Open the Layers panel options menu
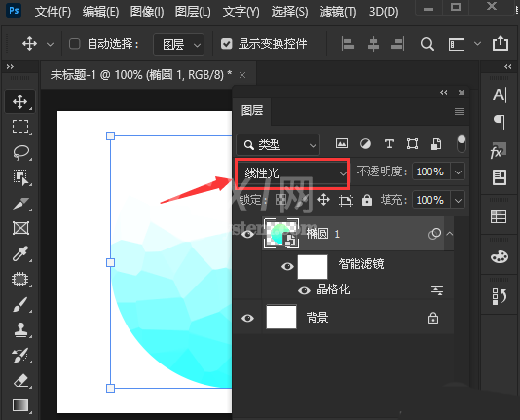 (x=460, y=111)
